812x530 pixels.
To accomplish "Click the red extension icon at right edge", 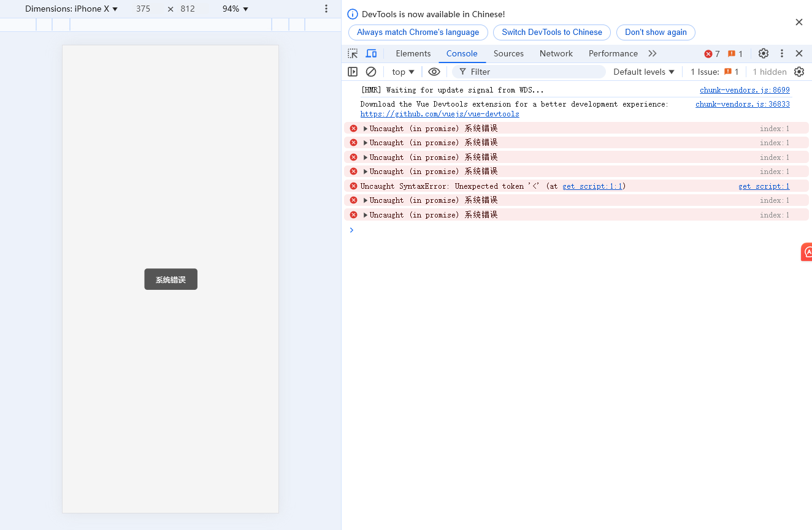I will coord(807,252).
